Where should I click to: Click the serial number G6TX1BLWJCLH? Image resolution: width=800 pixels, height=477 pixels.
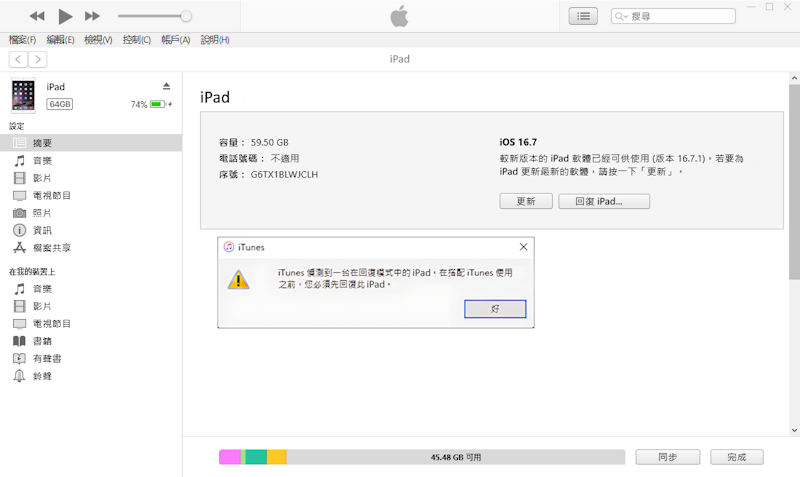click(284, 174)
